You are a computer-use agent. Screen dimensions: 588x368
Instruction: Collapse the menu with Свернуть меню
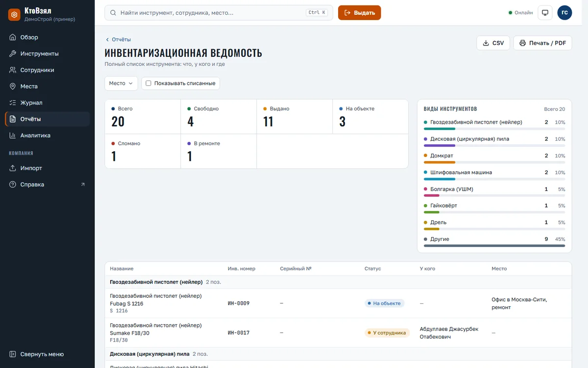tap(47, 354)
